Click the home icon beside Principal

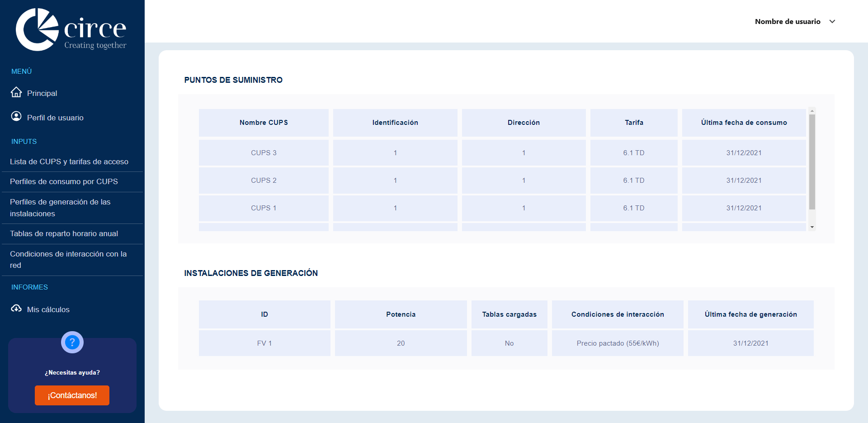tap(16, 92)
